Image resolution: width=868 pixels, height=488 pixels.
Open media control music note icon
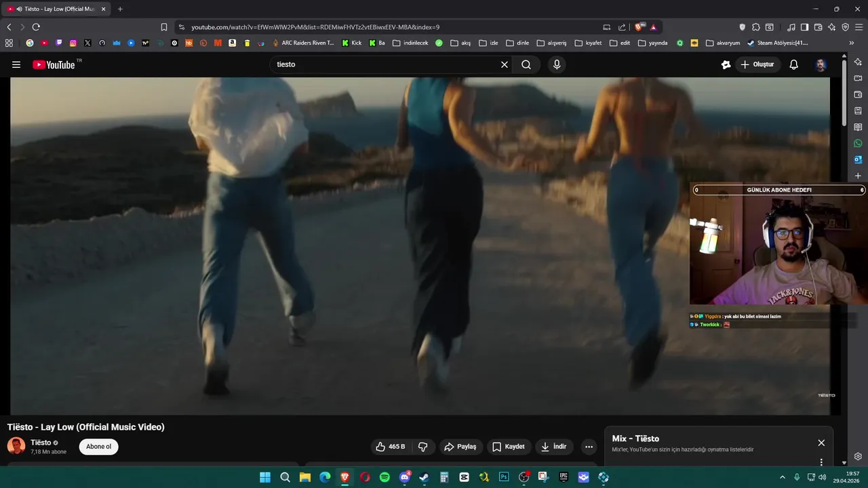coord(791,27)
